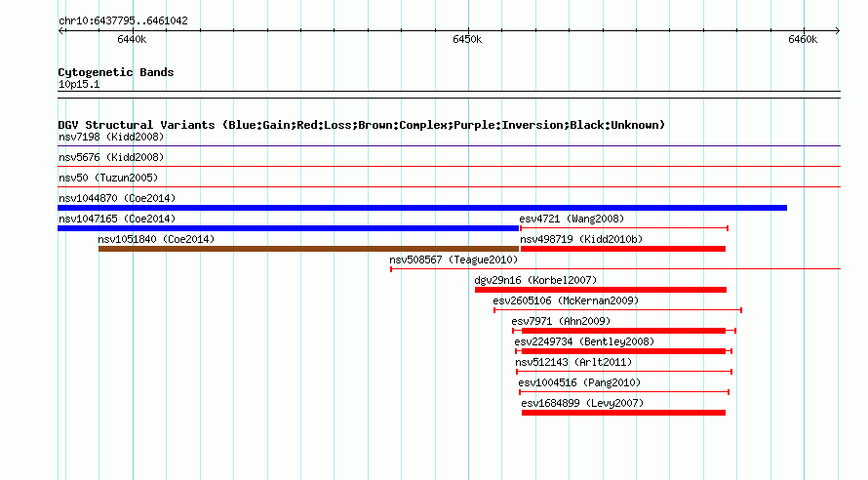Click the nsv5676 red loss line
This screenshot has width=868, height=480.
tap(449, 167)
